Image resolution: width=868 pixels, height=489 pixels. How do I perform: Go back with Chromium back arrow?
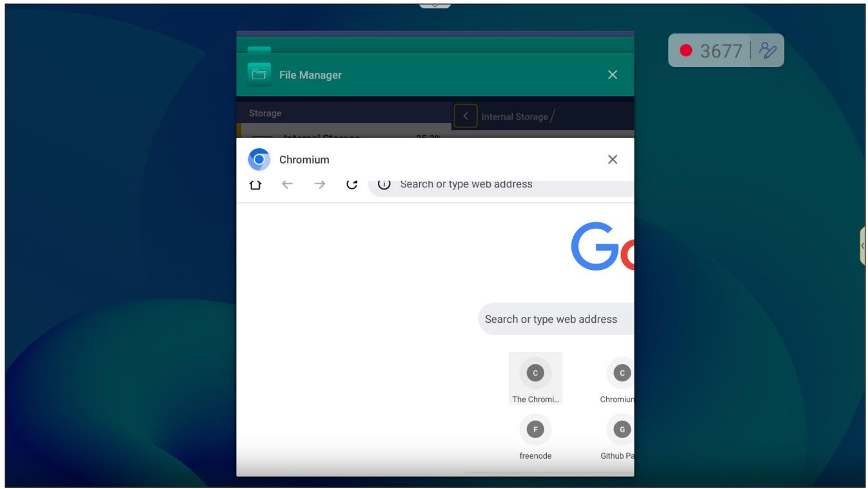[x=288, y=185]
